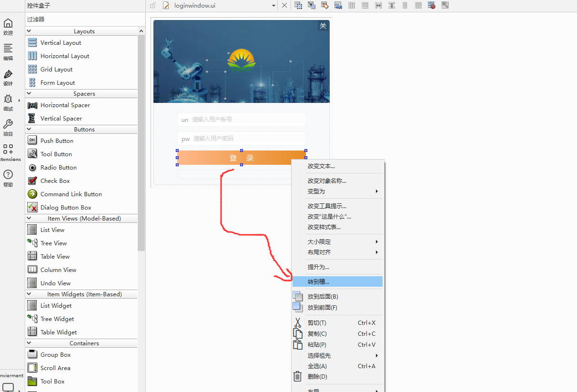Image resolution: width=577 pixels, height=392 pixels.
Task: Collapse Item Widgets (Item-Based) category
Action: [29, 294]
